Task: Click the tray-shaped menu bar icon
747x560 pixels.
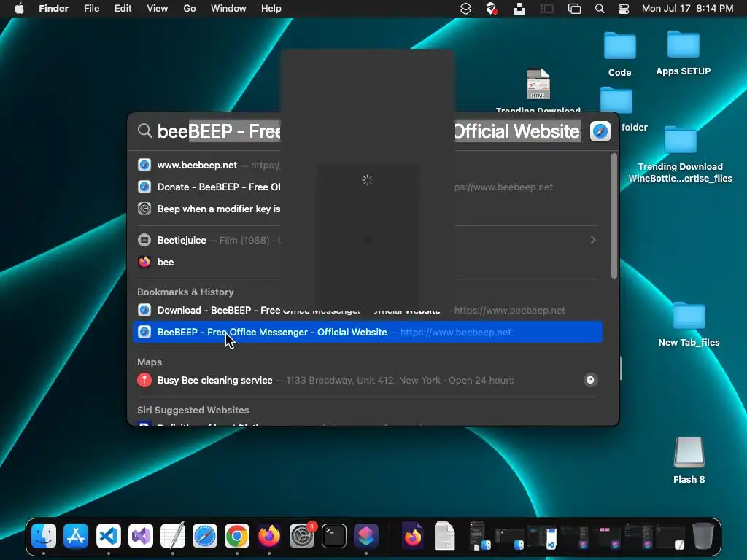Action: pyautogui.click(x=519, y=9)
